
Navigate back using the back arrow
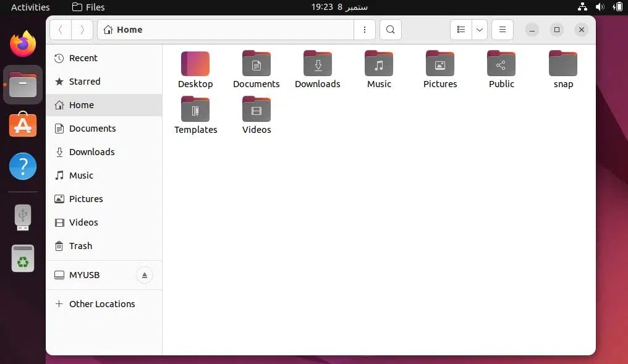[x=60, y=30]
